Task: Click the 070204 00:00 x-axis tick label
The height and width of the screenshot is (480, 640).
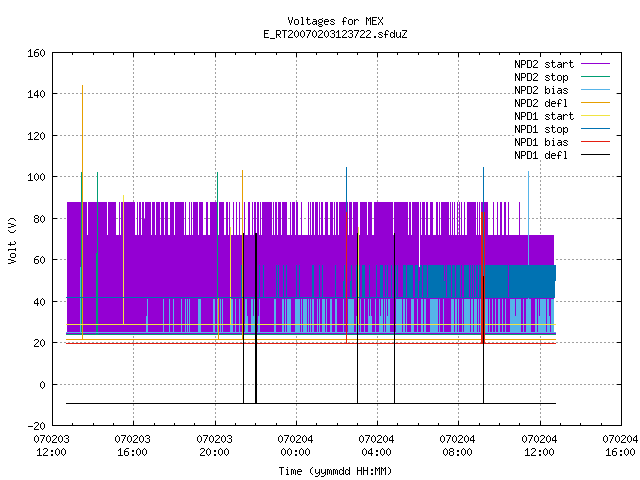Action: [x=295, y=446]
